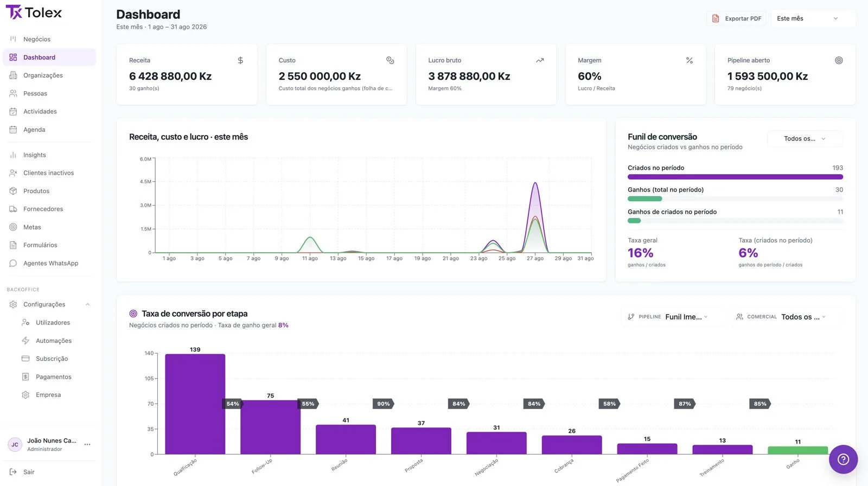Click the Agentes WhatsApp chat icon
Image resolution: width=868 pixels, height=486 pixels.
tap(13, 264)
